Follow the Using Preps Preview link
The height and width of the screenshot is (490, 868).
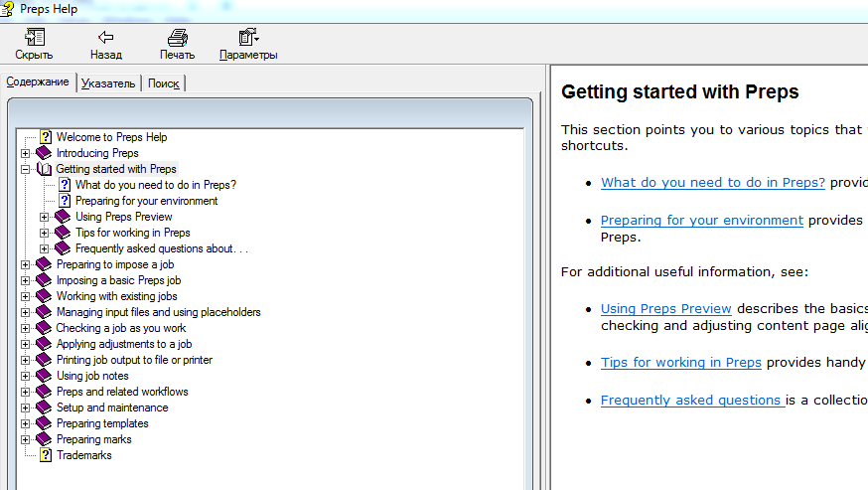(x=666, y=308)
